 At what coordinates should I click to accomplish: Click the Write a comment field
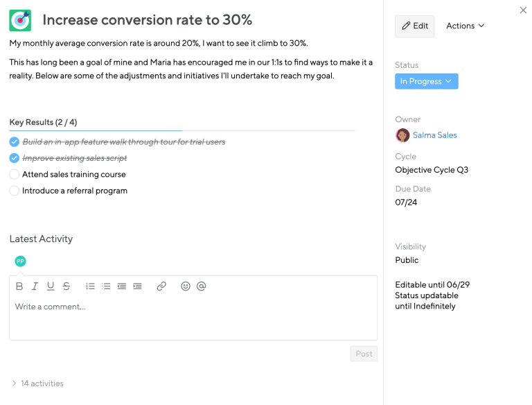coord(193,316)
